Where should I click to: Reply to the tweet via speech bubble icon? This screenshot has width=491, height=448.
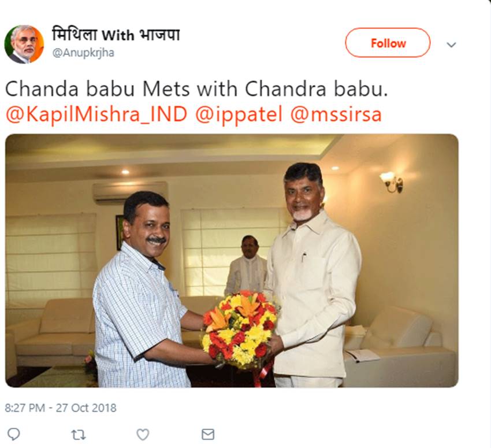pos(13,434)
